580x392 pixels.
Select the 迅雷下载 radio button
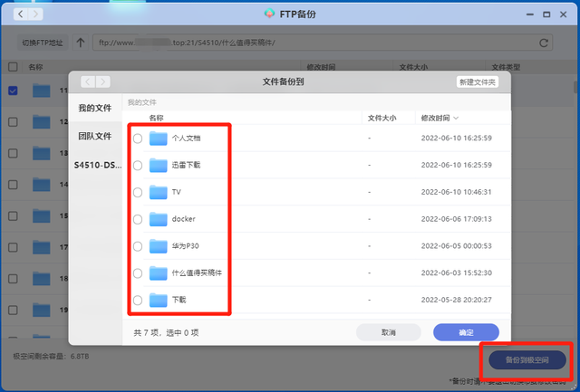tap(138, 166)
